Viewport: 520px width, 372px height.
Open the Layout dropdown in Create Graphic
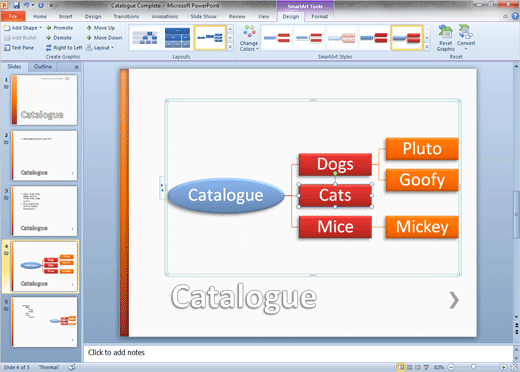(x=100, y=48)
